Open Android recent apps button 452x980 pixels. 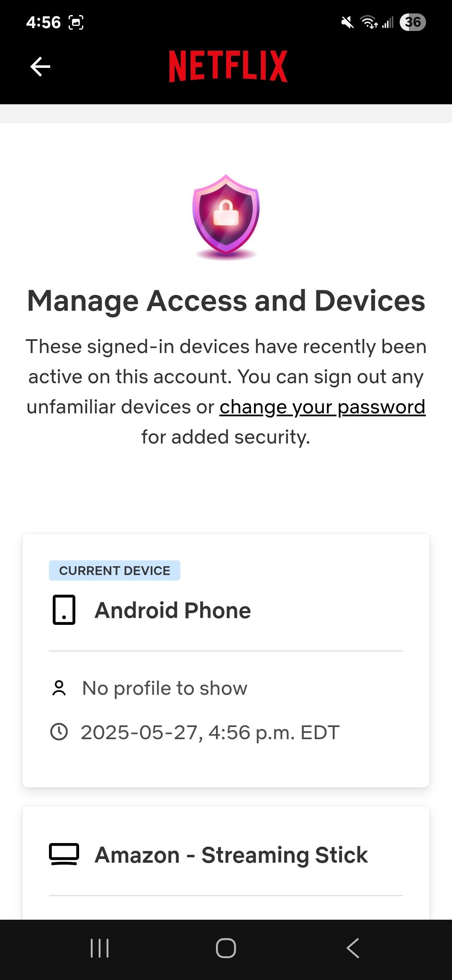(100, 948)
